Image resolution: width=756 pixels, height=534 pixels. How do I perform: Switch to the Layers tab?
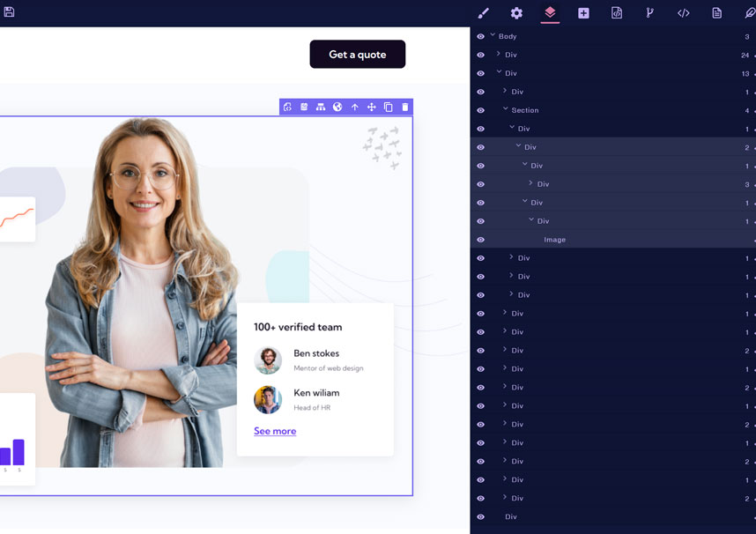(x=550, y=13)
